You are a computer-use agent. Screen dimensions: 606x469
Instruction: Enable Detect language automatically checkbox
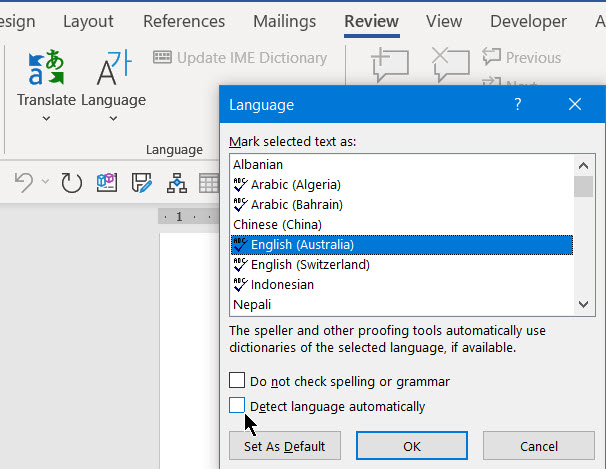237,405
